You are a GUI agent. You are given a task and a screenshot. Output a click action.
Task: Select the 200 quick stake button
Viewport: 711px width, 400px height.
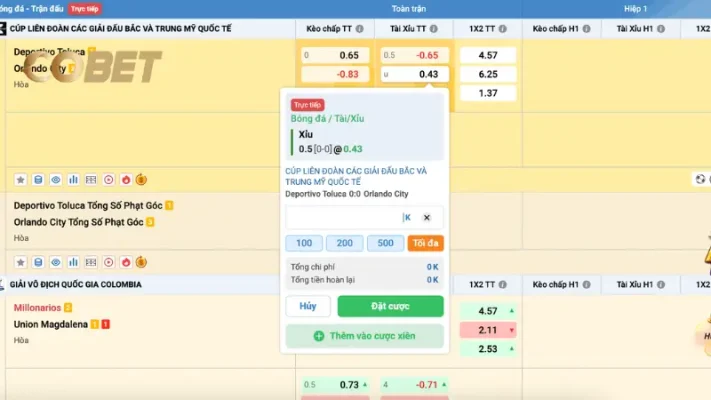pyautogui.click(x=345, y=243)
